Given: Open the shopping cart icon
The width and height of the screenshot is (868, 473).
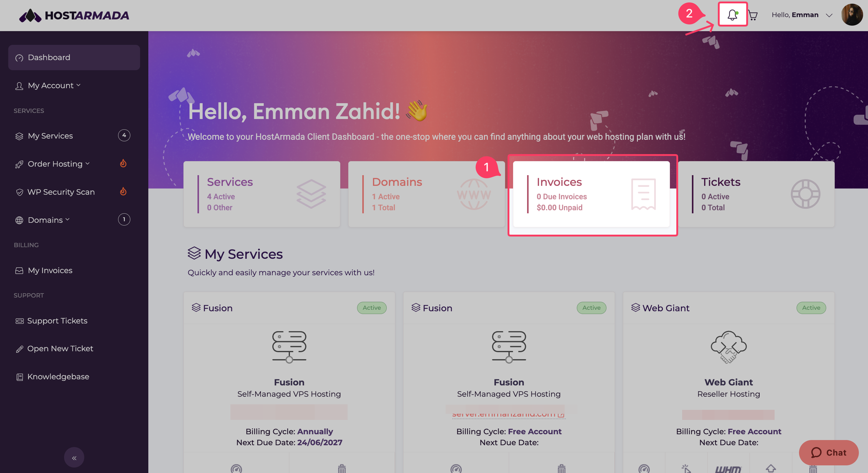Looking at the screenshot, I should 753,15.
